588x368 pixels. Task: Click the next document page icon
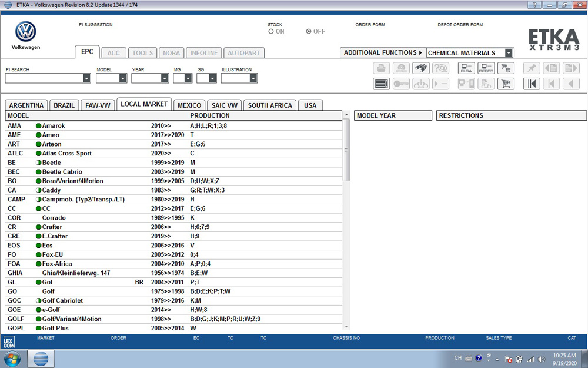point(571,68)
